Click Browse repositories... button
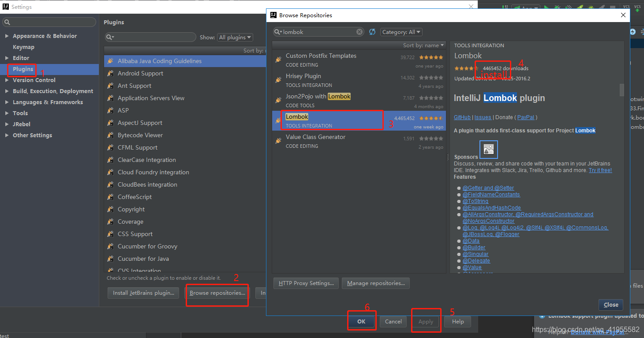Screen dimensions: 644x338 (x=217, y=293)
